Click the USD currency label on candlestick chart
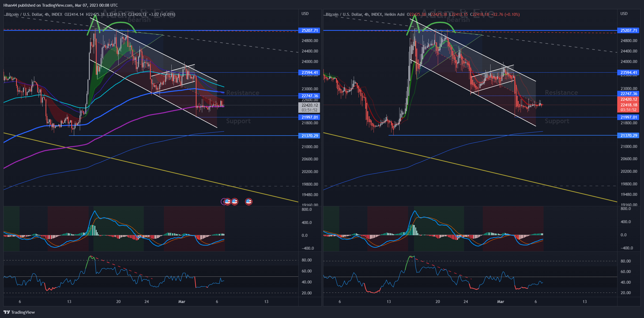The image size is (644, 318). [305, 13]
